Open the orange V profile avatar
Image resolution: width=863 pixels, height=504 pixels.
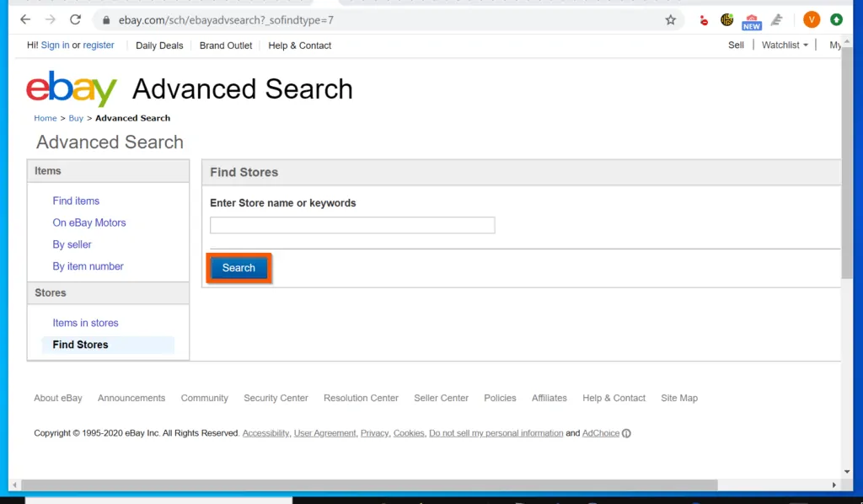pyautogui.click(x=812, y=20)
